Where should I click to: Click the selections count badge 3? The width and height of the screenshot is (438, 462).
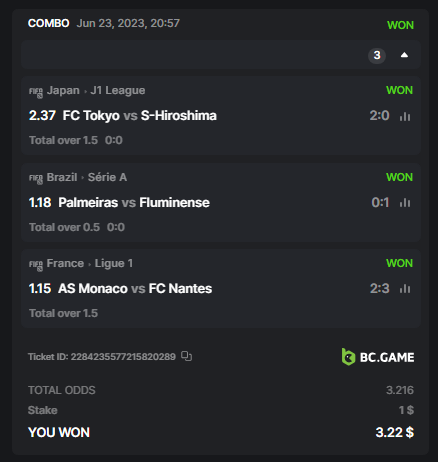[377, 55]
